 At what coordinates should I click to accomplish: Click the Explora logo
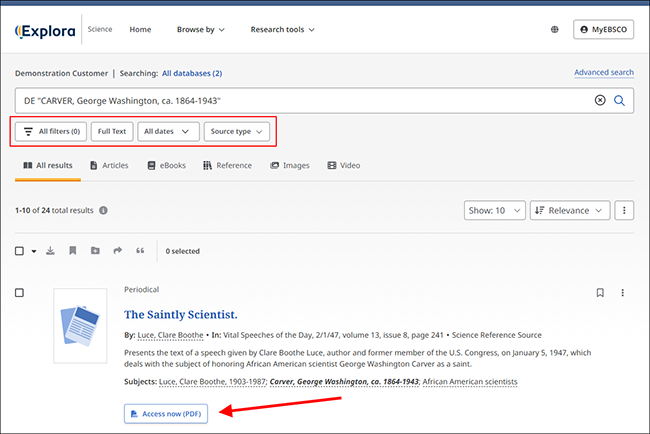[x=45, y=31]
